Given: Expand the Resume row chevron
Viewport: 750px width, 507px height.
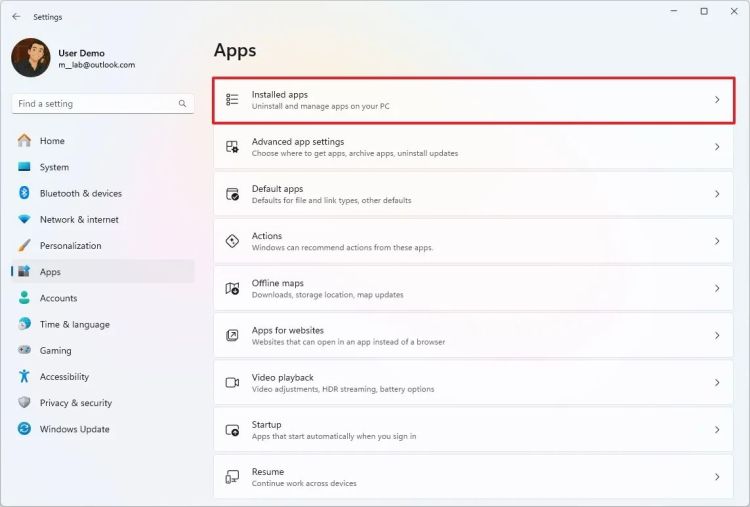Looking at the screenshot, I should (717, 477).
